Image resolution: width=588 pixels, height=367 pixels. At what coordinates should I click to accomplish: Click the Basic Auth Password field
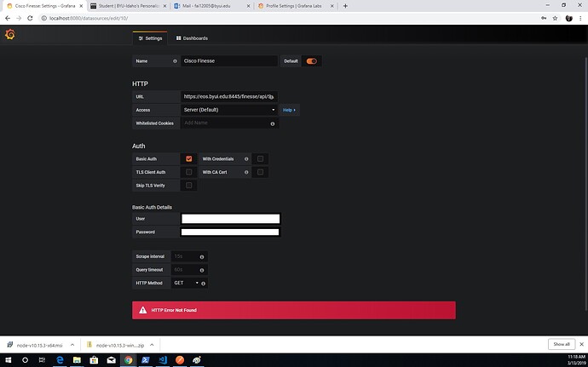coord(230,232)
